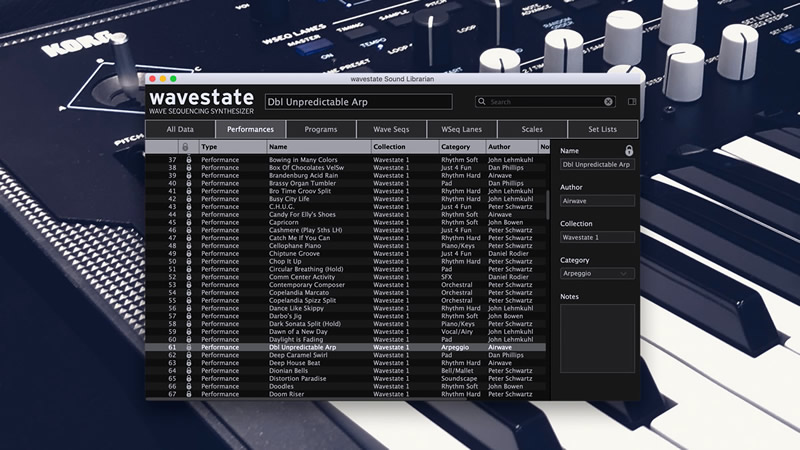Toggle the sidebar panel icon
The width and height of the screenshot is (800, 450).
[632, 102]
